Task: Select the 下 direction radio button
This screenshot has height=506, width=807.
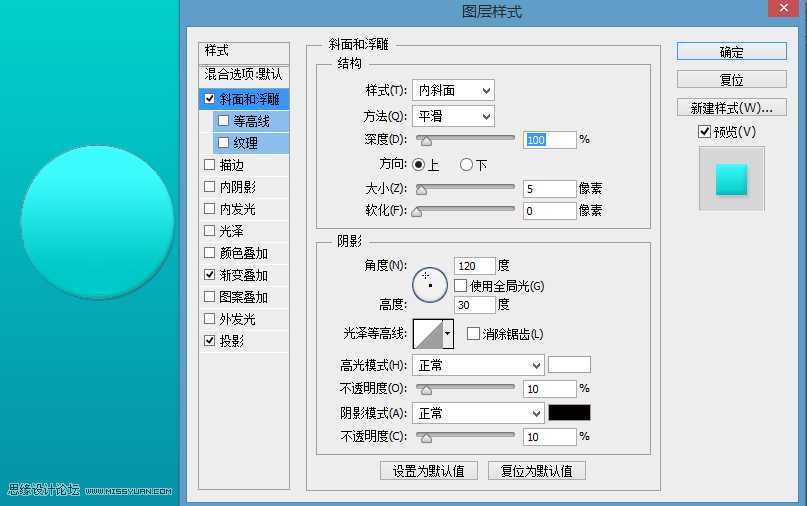Action: pyautogui.click(x=466, y=164)
